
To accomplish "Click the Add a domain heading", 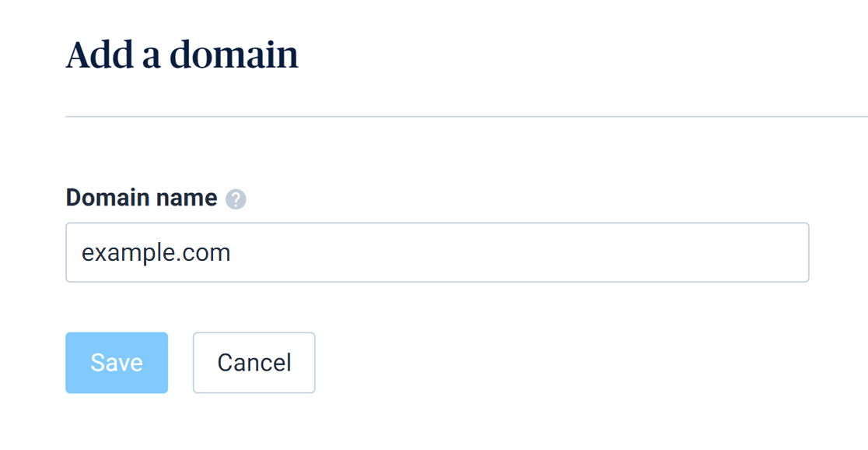I will (182, 54).
